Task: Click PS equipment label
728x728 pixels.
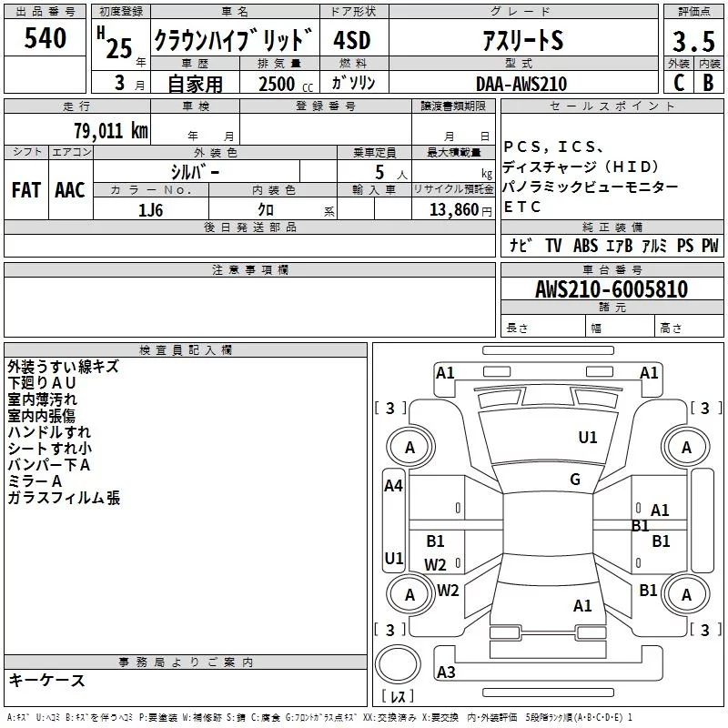Action: [685, 246]
